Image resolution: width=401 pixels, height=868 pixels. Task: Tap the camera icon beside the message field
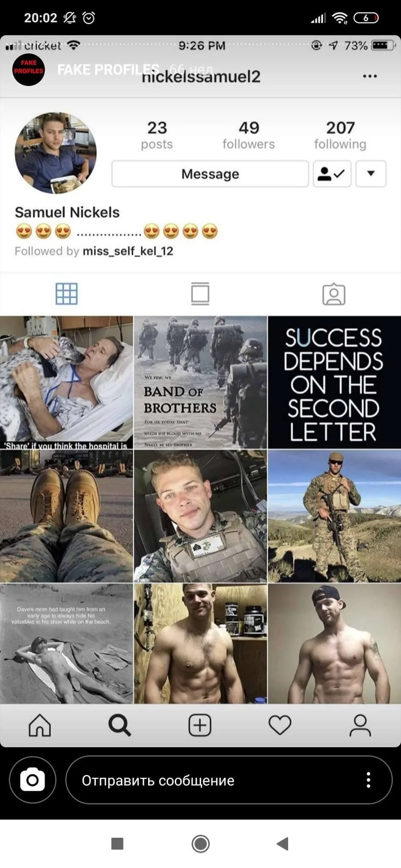[x=33, y=780]
